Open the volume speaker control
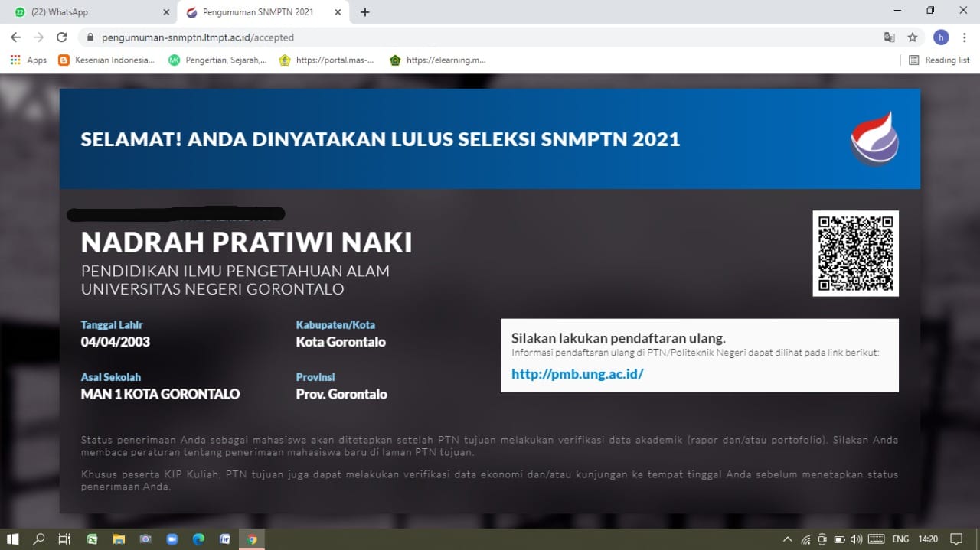This screenshot has height=550, width=980. click(x=856, y=539)
